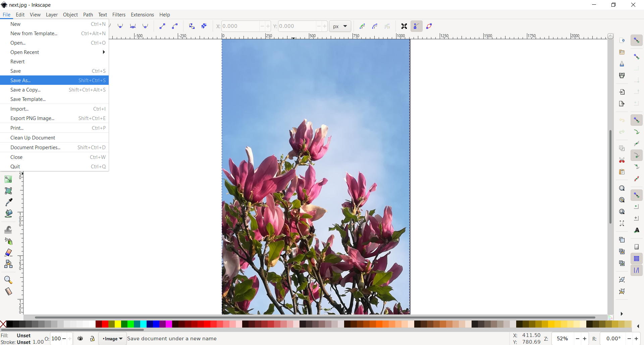The width and height of the screenshot is (644, 345).
Task: Lock the current layer
Action: (92, 339)
